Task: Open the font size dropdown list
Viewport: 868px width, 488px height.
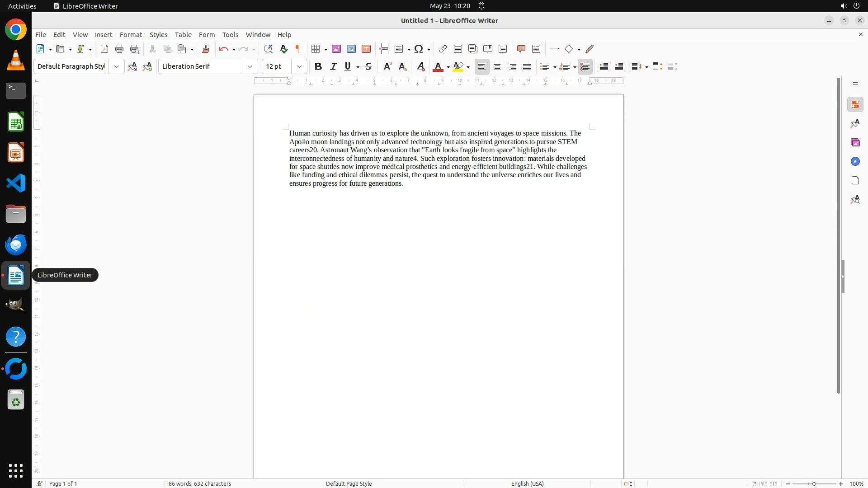Action: (x=299, y=66)
